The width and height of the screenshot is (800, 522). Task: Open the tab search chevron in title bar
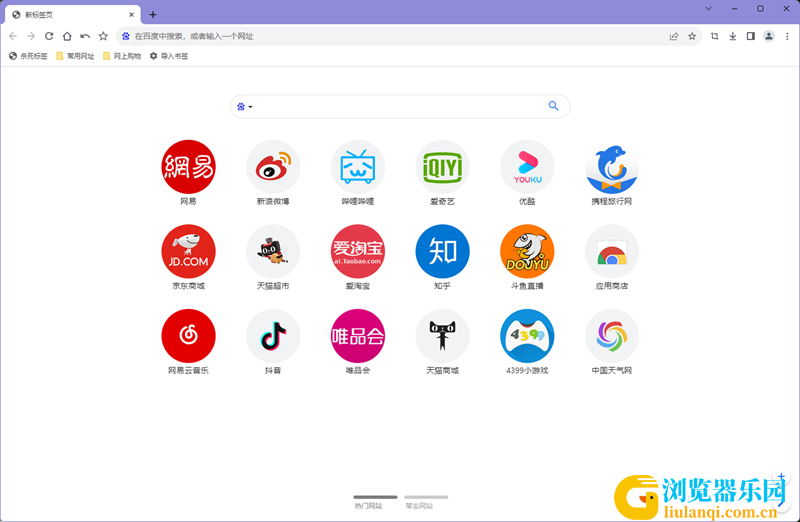click(709, 9)
